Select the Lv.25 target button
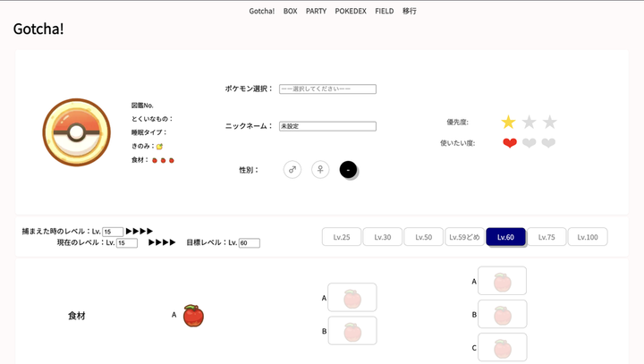This screenshot has width=644, height=364. coord(342,237)
